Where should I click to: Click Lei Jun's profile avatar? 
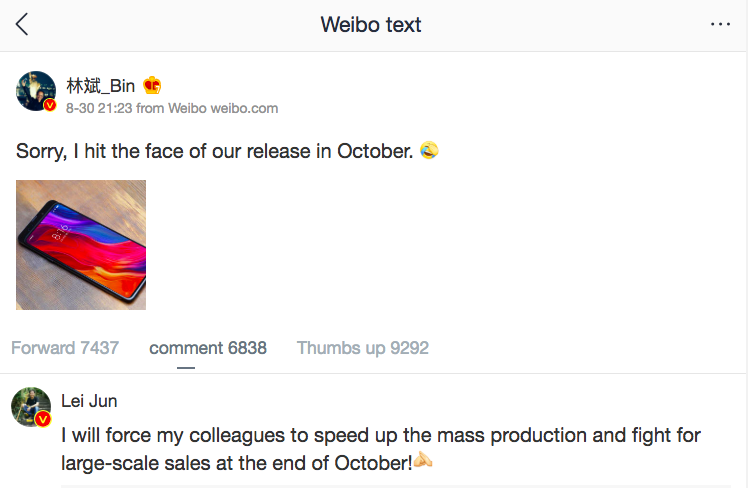click(30, 406)
